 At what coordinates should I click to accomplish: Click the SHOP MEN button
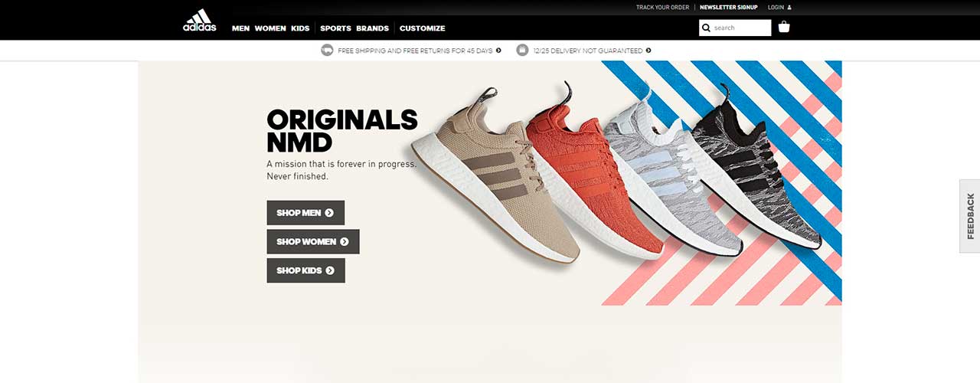pyautogui.click(x=305, y=213)
